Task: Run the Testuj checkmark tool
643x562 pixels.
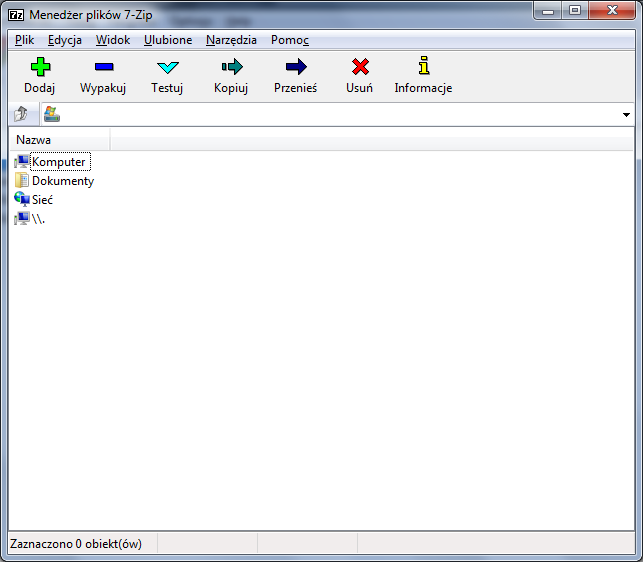Action: (168, 67)
